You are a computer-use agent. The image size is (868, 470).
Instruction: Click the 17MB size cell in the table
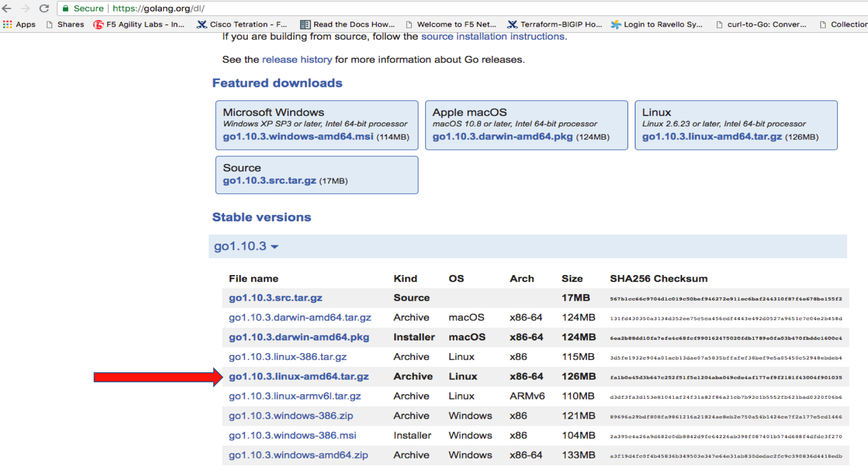576,298
